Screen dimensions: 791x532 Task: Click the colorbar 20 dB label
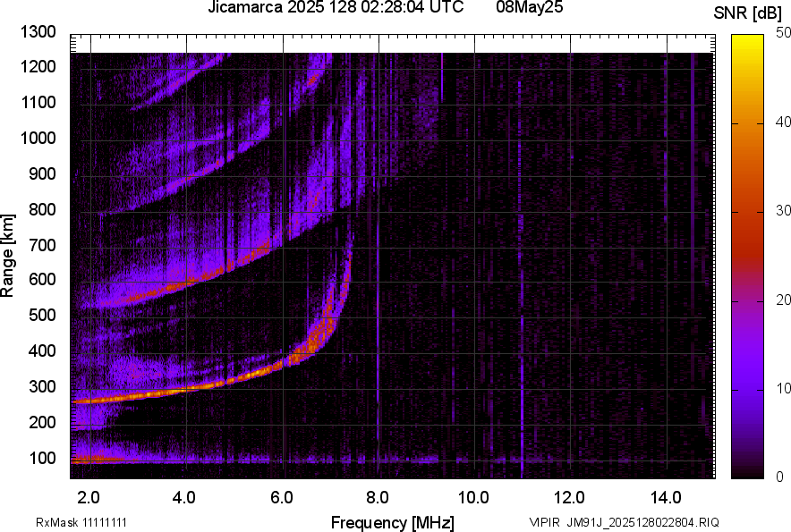point(783,300)
